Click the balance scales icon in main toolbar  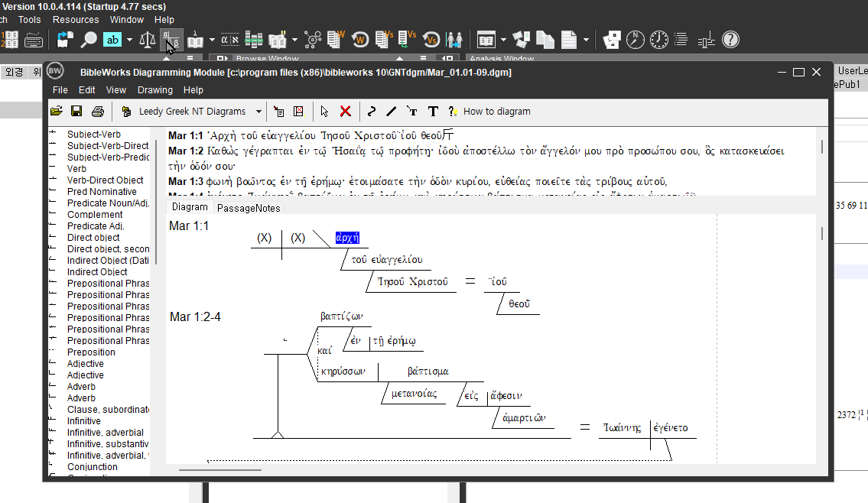coord(148,39)
